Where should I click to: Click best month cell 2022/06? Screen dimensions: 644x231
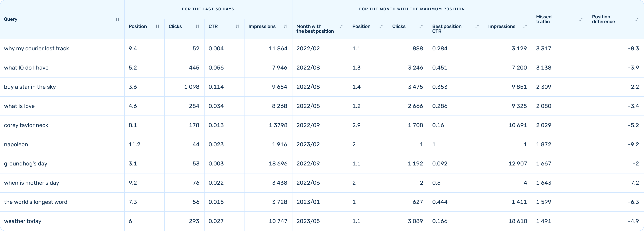point(308,183)
